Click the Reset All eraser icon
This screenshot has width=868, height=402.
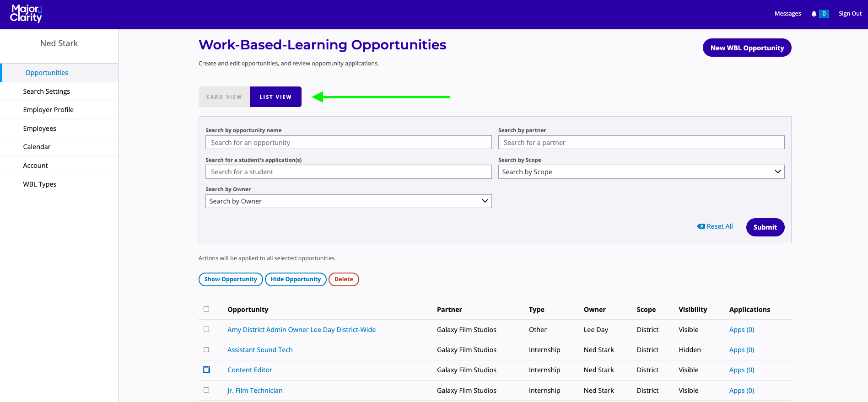pos(701,226)
